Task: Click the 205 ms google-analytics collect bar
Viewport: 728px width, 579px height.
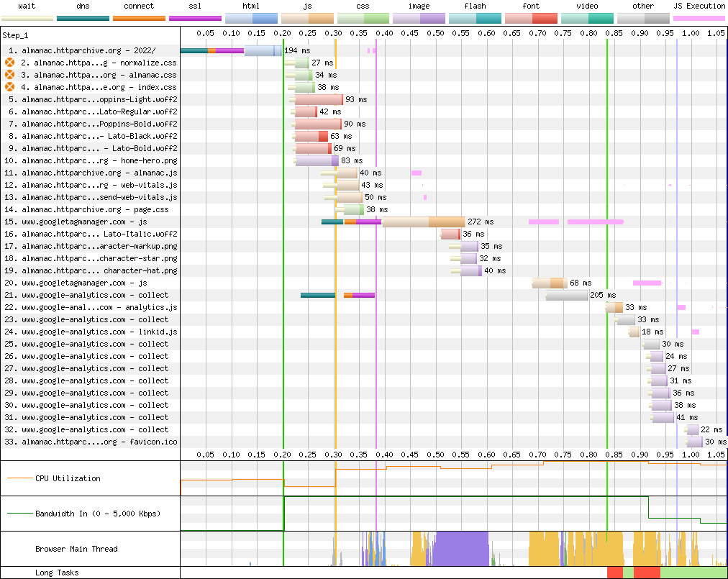Action: point(566,295)
